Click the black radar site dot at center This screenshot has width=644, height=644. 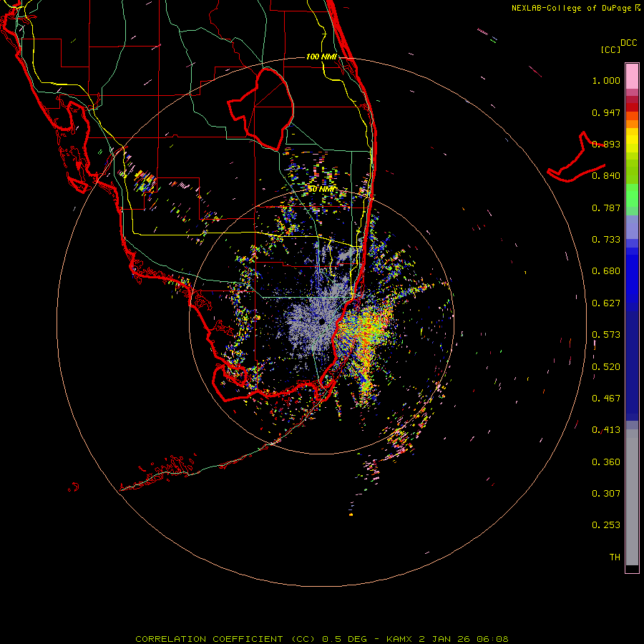[321, 321]
